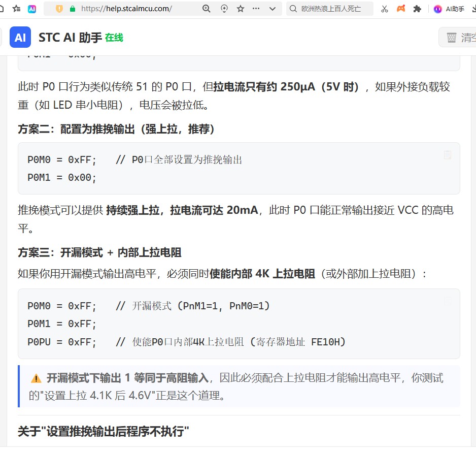Image resolution: width=476 pixels, height=451 pixels.
Task: Click the search magnifier icon
Action: [293, 9]
